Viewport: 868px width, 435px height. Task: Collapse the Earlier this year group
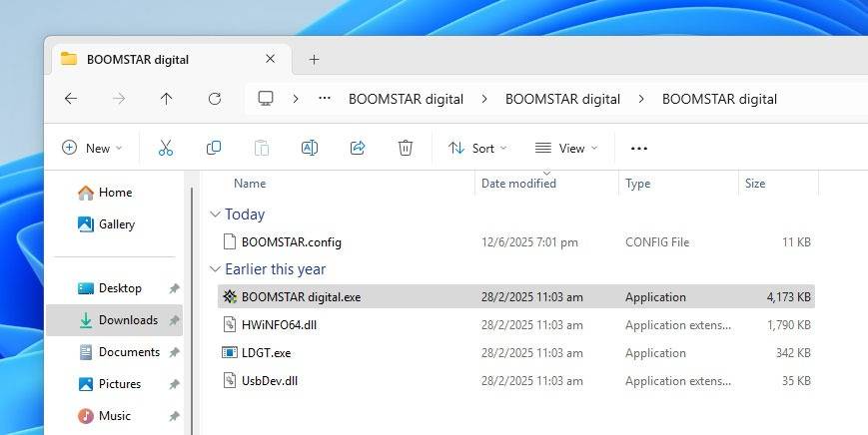[215, 269]
